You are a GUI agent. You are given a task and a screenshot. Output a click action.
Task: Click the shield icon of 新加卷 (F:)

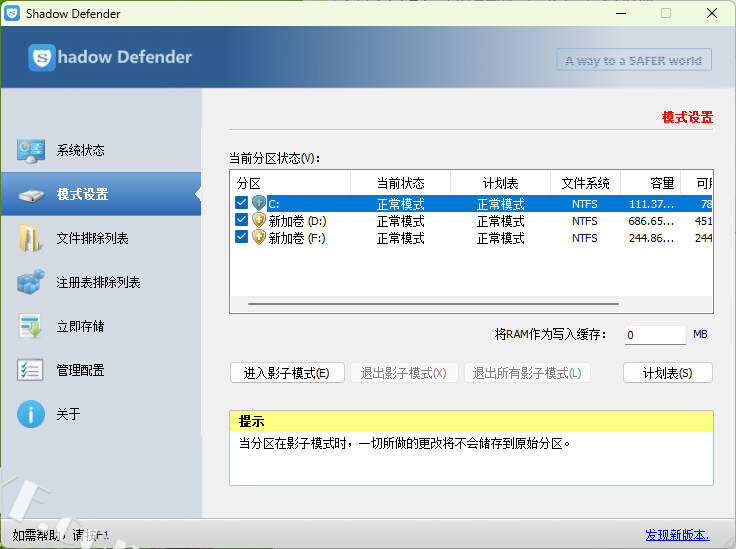coord(259,237)
